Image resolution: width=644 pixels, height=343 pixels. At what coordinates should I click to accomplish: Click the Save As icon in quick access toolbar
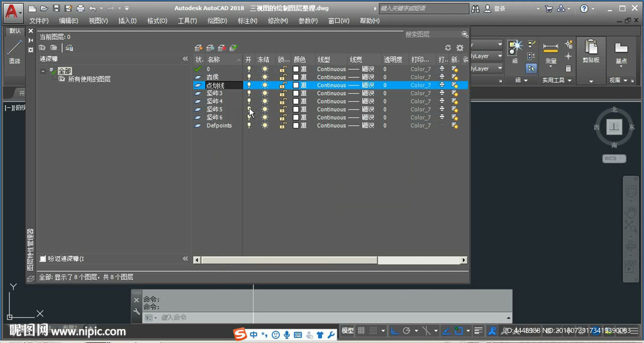coord(69,8)
